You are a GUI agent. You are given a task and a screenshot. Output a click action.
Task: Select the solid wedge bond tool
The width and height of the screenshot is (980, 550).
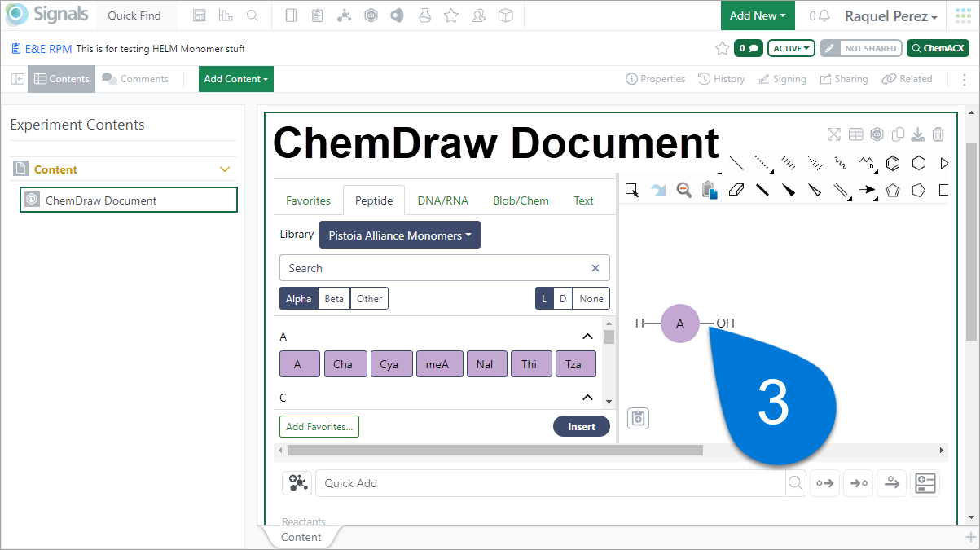point(789,190)
